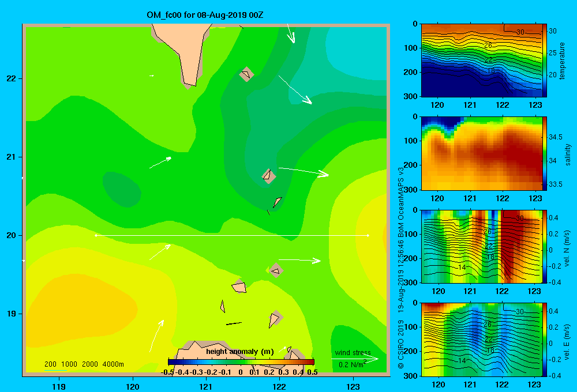The width and height of the screenshot is (577, 392).
Task: Click the 30 contour label in temperature panel
Action: 520,32
